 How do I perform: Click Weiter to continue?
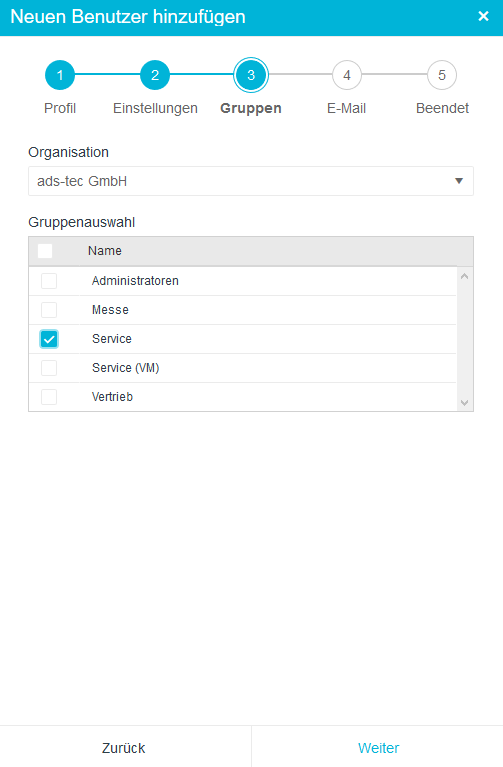tap(378, 747)
